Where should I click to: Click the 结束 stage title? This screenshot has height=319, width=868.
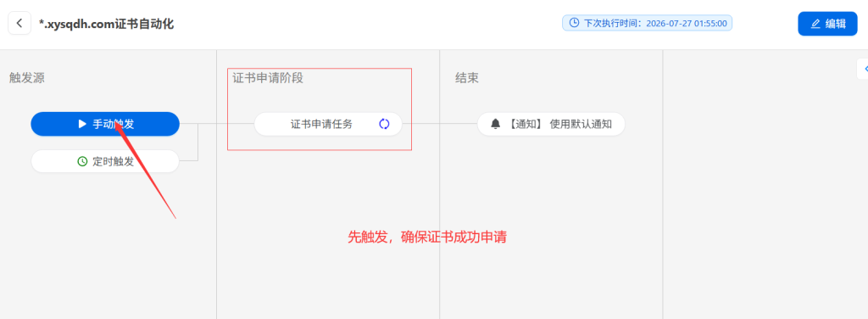point(467,78)
